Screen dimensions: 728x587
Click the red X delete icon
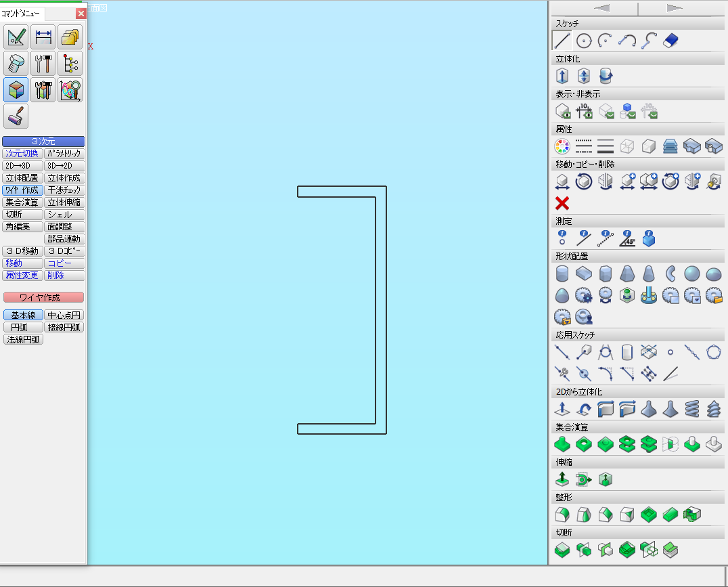[562, 203]
